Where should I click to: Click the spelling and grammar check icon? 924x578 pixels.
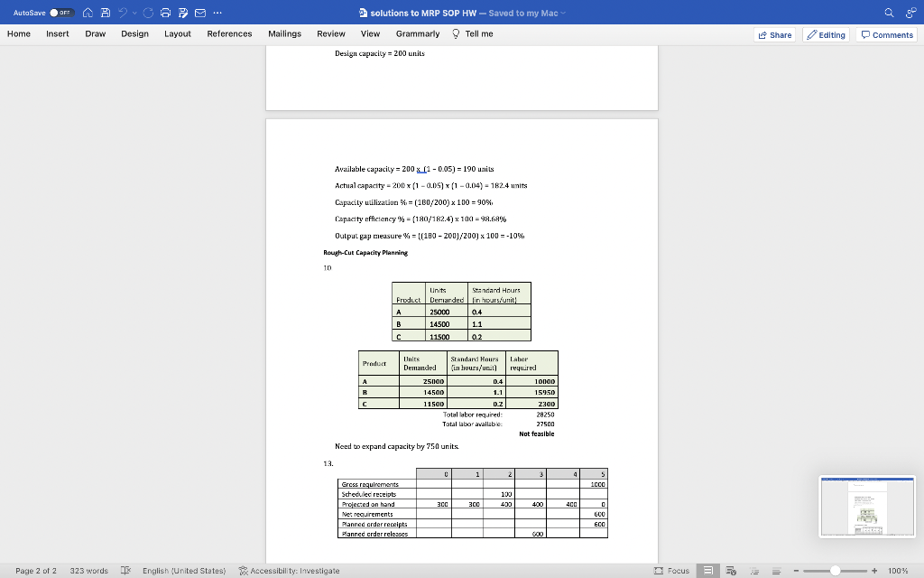click(125, 571)
